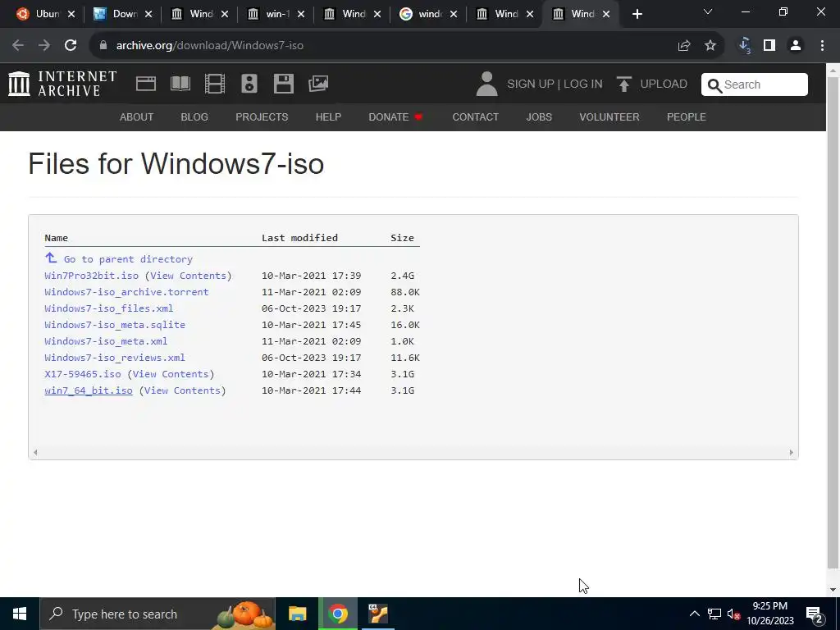840x630 pixels.
Task: Download X17-59465.iso file
Action: pos(83,374)
